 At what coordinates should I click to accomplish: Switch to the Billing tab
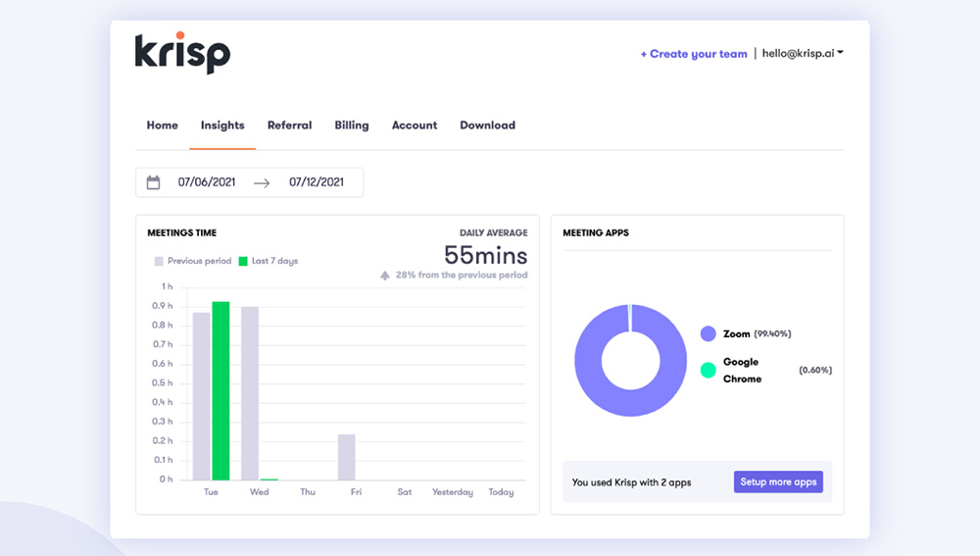tap(352, 126)
